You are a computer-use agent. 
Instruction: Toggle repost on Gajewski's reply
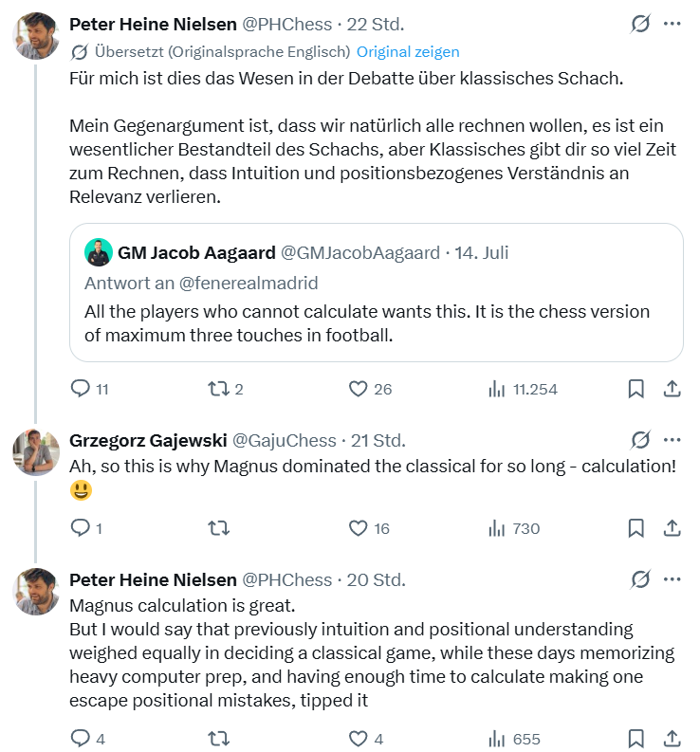tap(219, 528)
